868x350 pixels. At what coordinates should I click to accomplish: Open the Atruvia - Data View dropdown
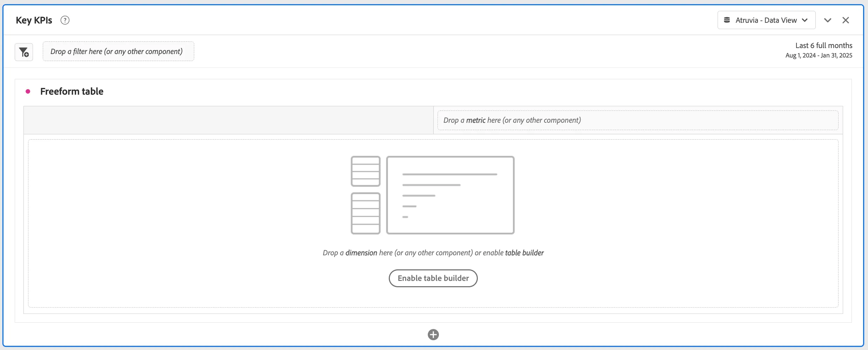tap(766, 20)
